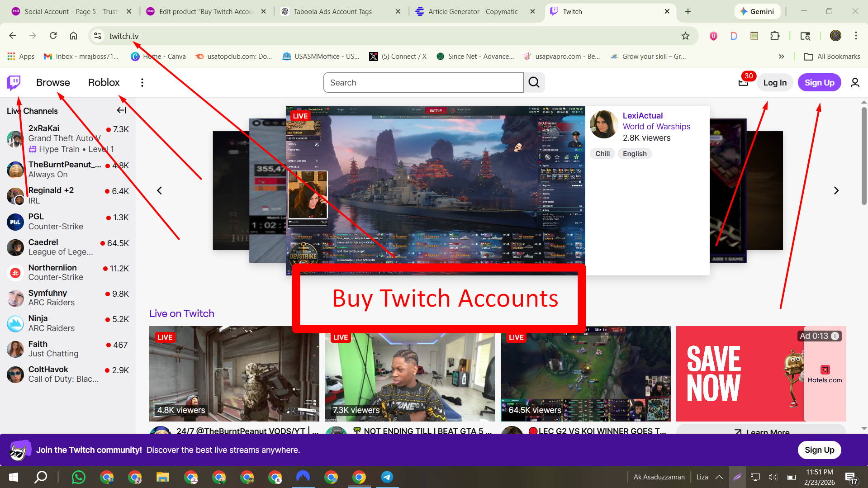The width and height of the screenshot is (868, 488).
Task: Click the browser home icon
Action: point(73,36)
